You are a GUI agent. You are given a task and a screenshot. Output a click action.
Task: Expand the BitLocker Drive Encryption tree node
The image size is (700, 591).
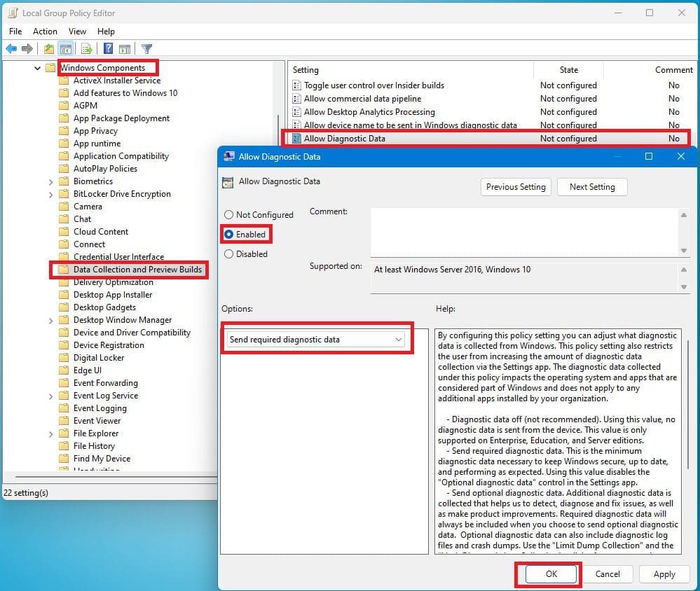point(51,194)
